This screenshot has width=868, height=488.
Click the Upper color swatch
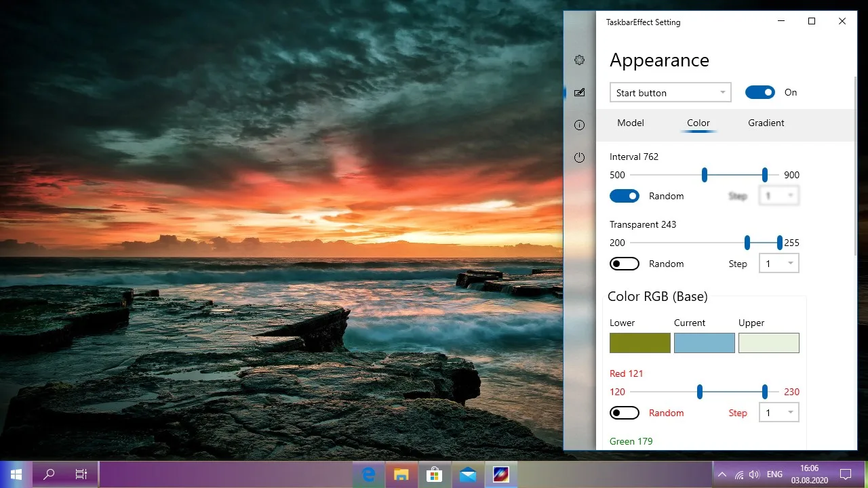pos(769,343)
